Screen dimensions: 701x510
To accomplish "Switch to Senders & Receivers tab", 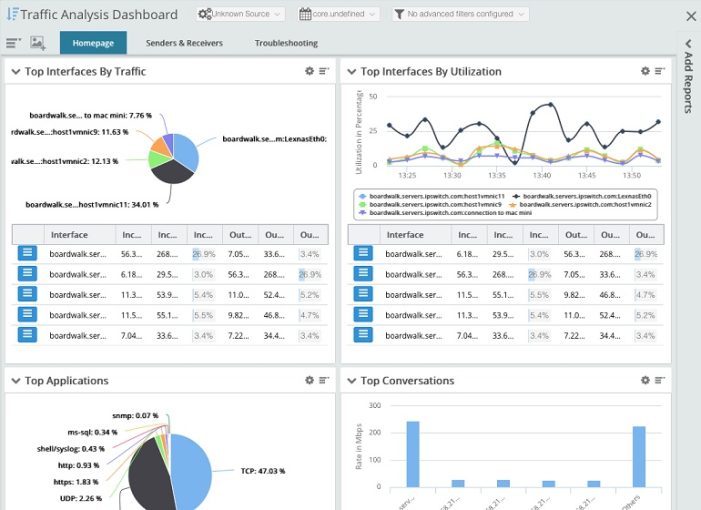I will point(184,43).
